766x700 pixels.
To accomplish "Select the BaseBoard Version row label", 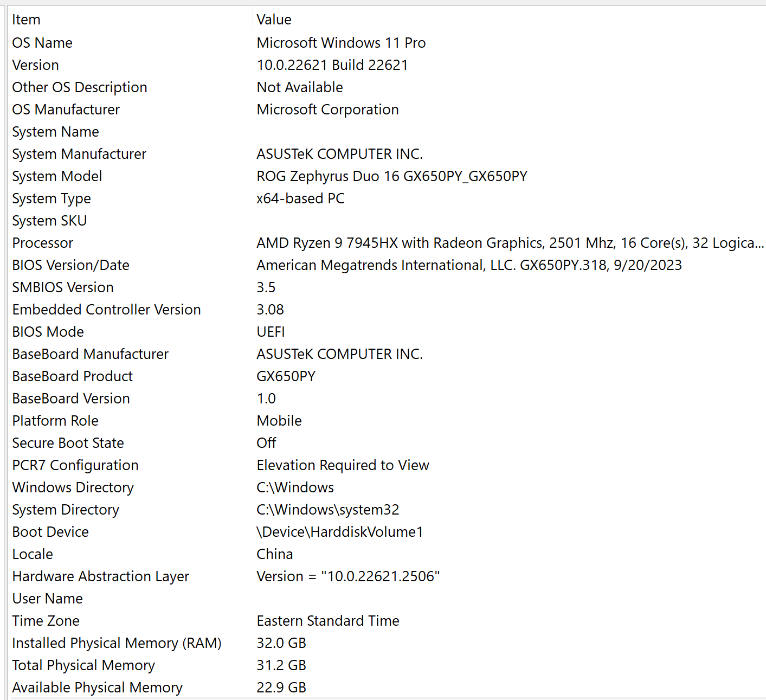I will click(x=71, y=399).
